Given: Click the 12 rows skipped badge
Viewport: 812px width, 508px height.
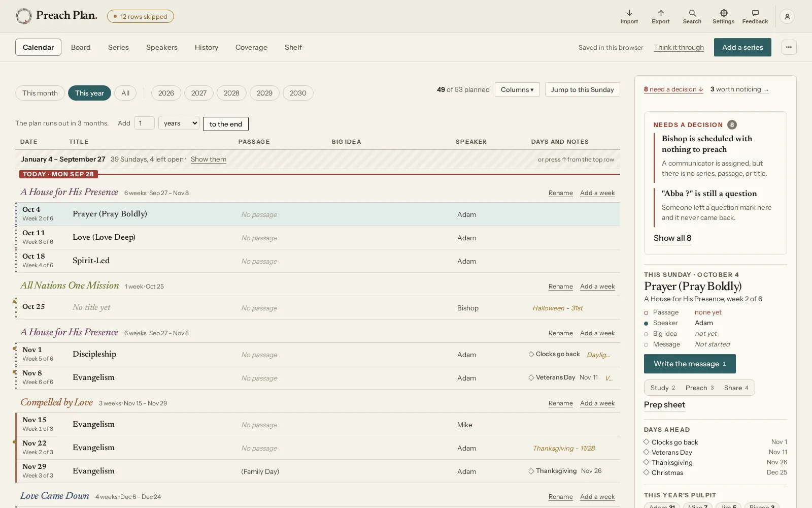Looking at the screenshot, I should click(x=141, y=16).
